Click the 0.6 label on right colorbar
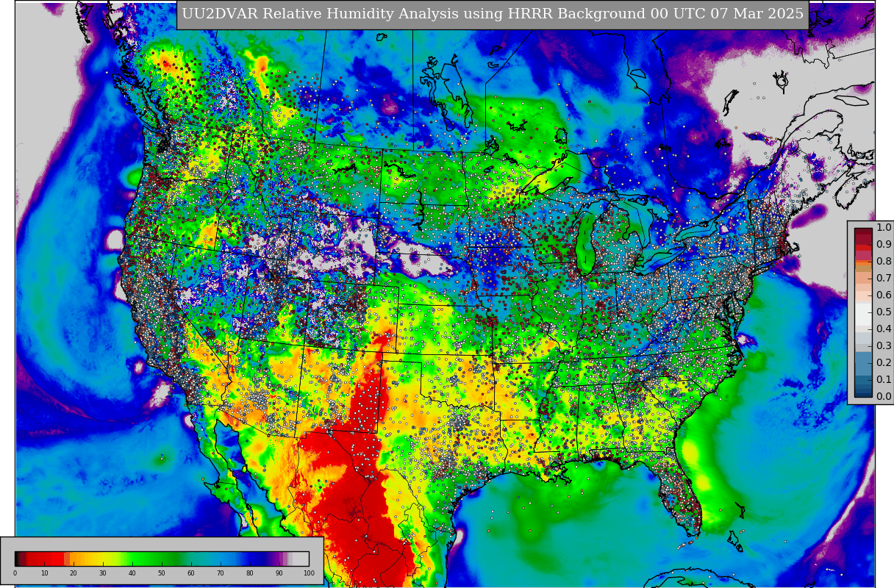 (x=884, y=295)
